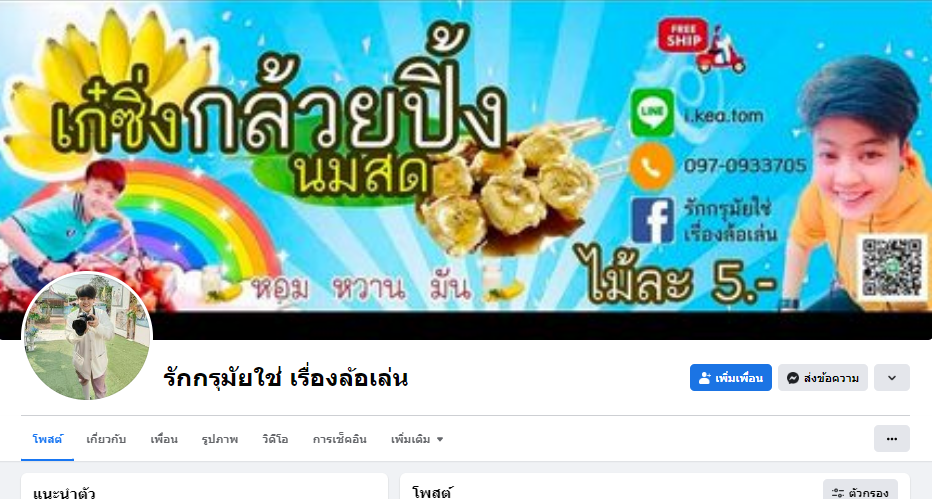Open the เกี่ยวกับ (About) tab
Screen dimensions: 932x499
point(106,440)
